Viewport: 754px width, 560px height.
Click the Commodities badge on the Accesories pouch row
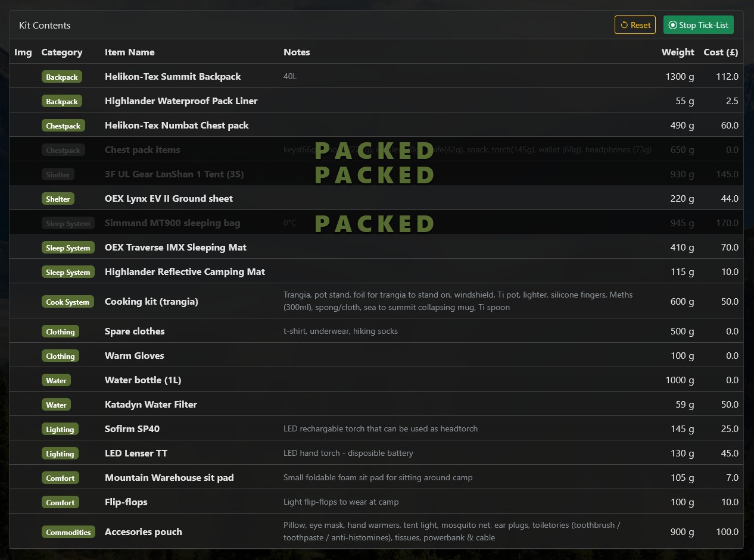(68, 532)
